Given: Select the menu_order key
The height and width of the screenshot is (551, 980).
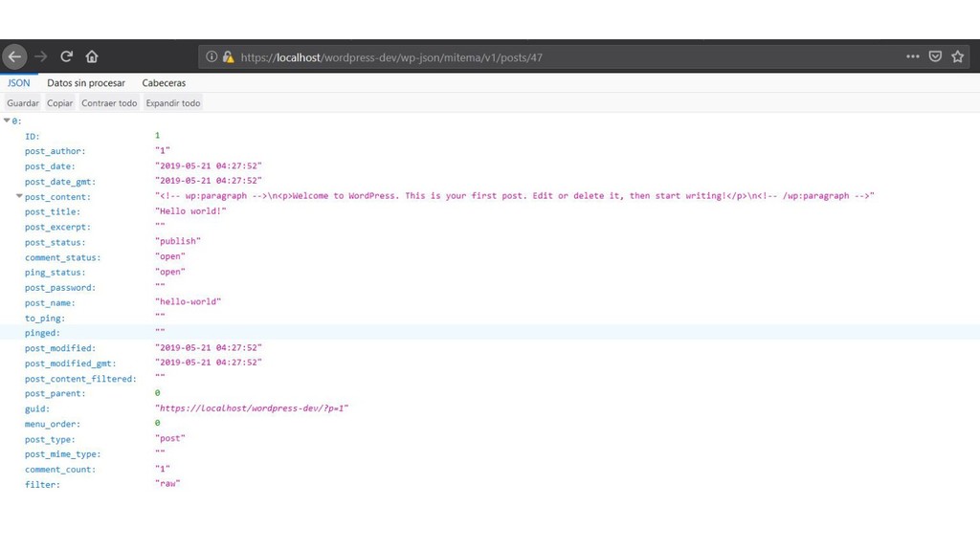Looking at the screenshot, I should (53, 424).
